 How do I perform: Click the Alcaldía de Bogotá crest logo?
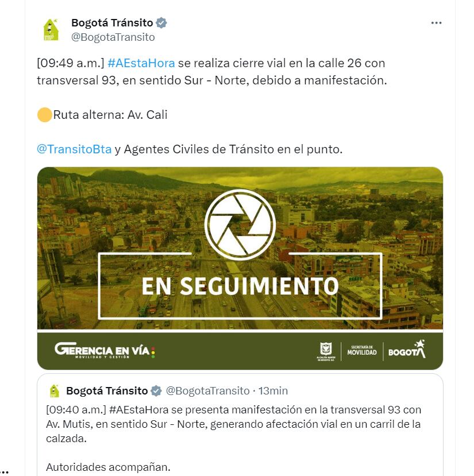click(326, 350)
